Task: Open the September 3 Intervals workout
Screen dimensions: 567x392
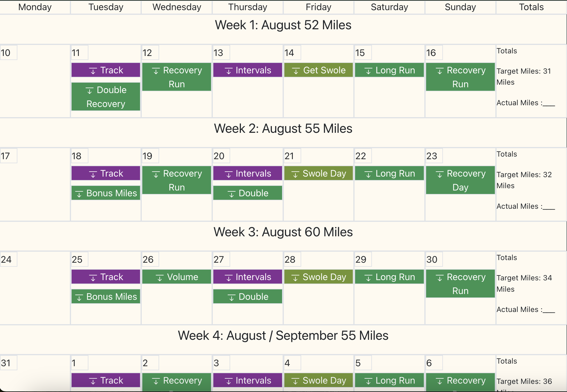Action: click(x=248, y=380)
